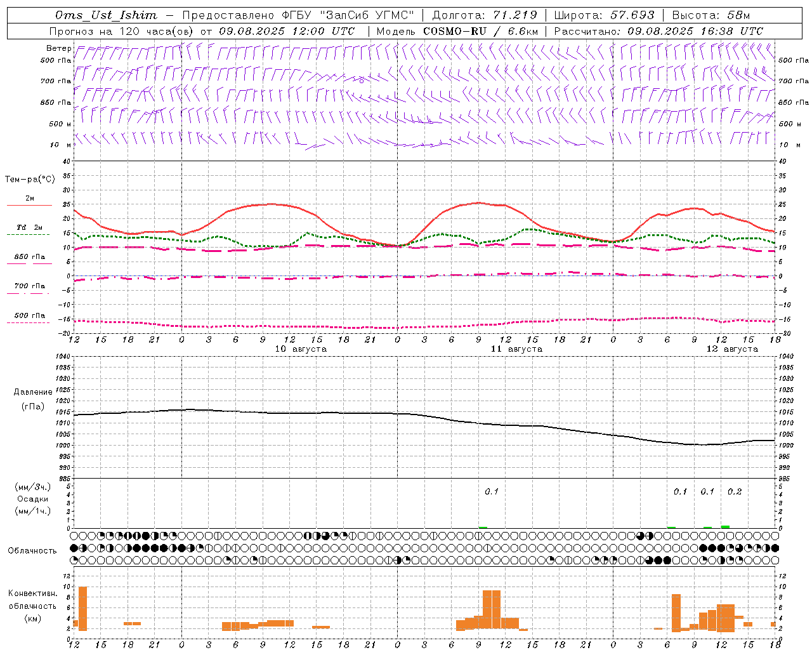
Task: Click the 12 августа date label
Action: tap(732, 349)
